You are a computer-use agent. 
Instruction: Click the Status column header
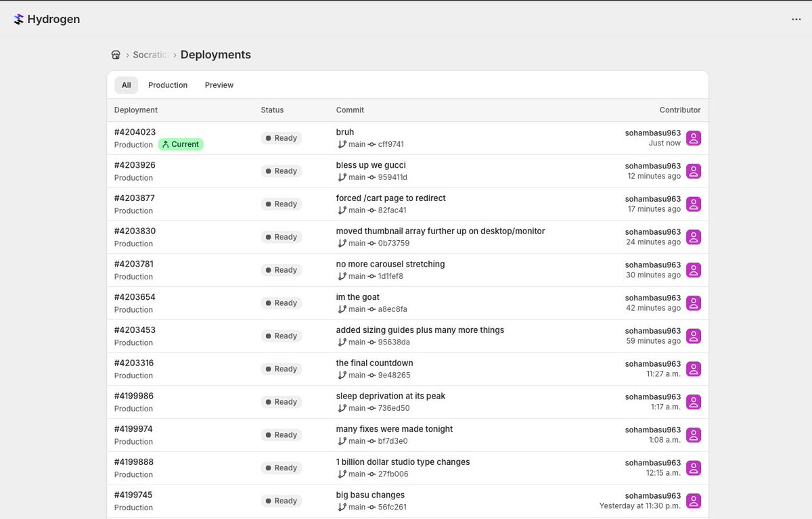272,110
